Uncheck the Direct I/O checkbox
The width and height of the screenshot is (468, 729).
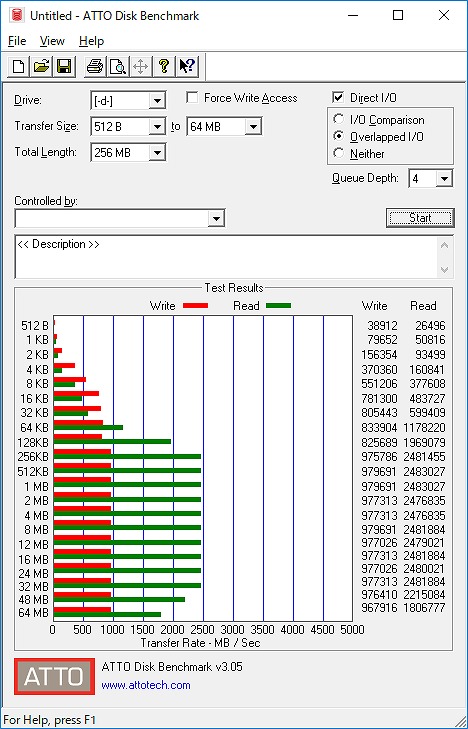tap(338, 98)
